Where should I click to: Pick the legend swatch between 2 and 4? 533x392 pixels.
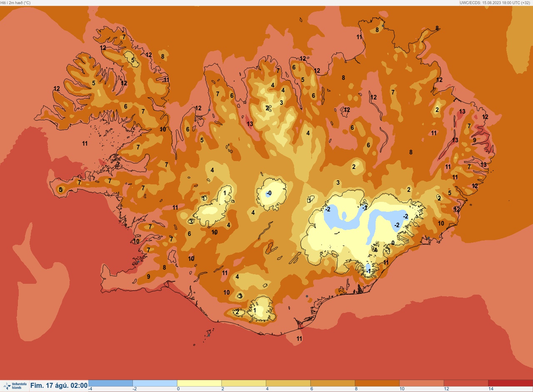pos(244,383)
